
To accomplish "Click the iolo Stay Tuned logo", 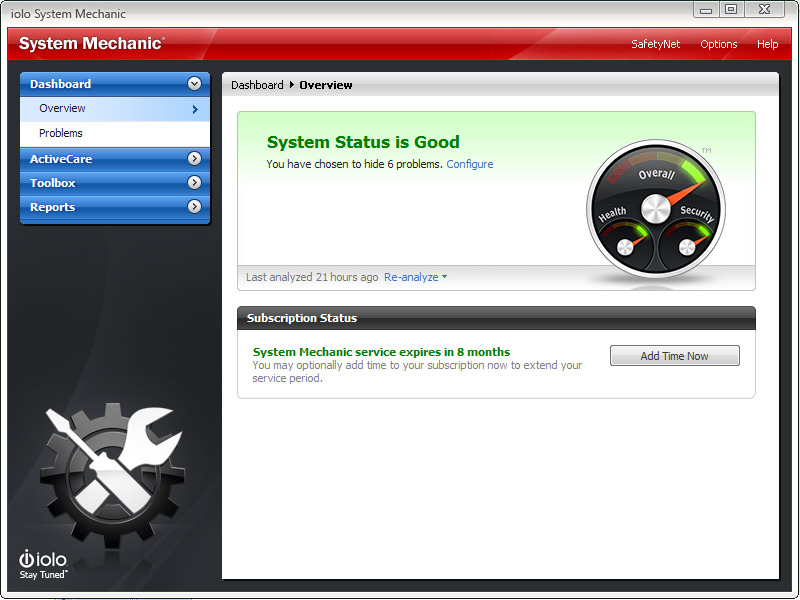I will (x=43, y=564).
